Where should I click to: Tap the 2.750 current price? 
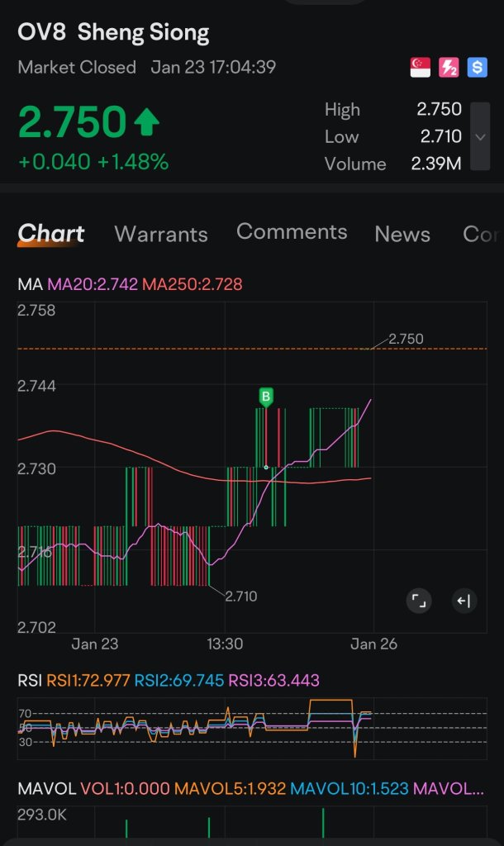(x=72, y=122)
